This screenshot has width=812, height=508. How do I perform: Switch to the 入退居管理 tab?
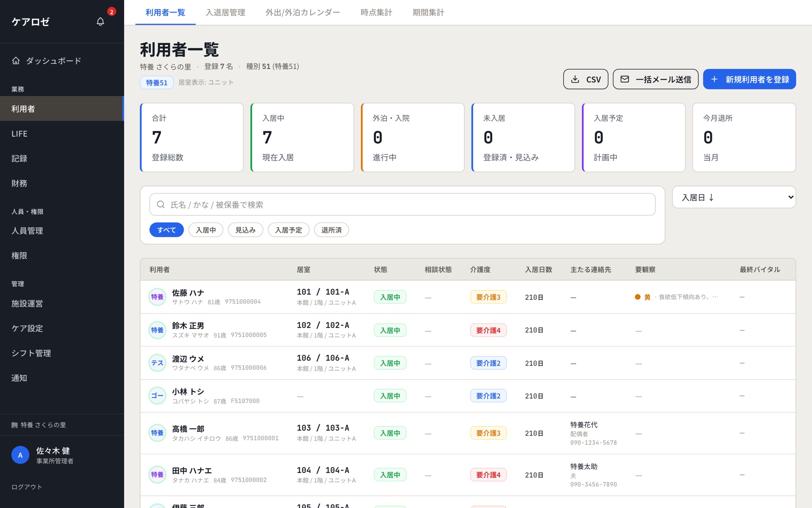[225, 13]
